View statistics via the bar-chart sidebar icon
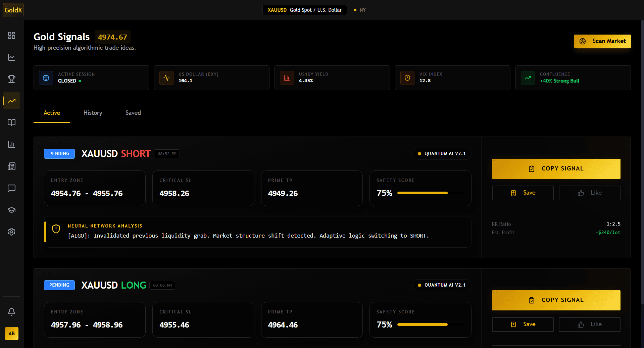This screenshot has height=348, width=644. pos(11,144)
